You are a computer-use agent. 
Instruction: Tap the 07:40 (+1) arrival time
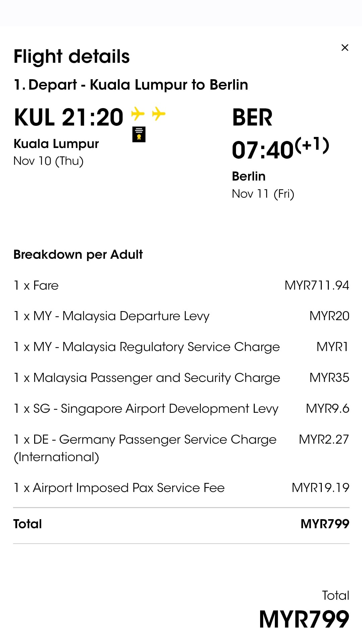pos(281,148)
